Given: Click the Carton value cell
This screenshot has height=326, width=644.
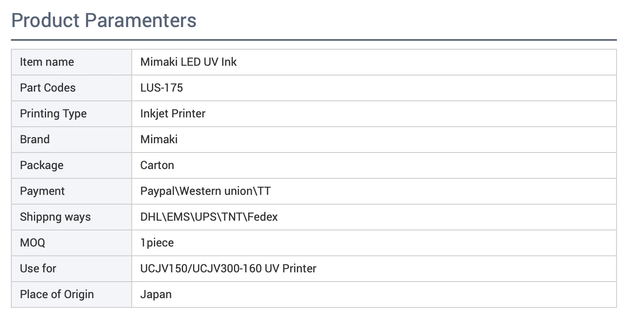Looking at the screenshot, I should tap(374, 165).
